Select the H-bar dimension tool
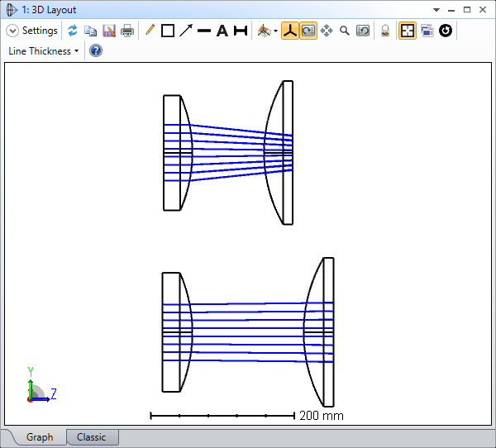Image resolution: width=496 pixels, height=448 pixels. pos(241,31)
